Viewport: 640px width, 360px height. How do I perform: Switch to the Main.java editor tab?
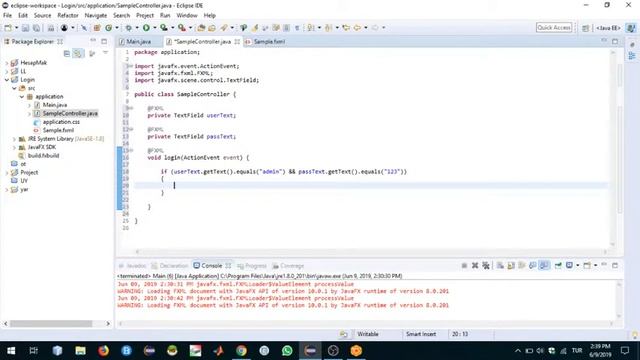[138, 42]
